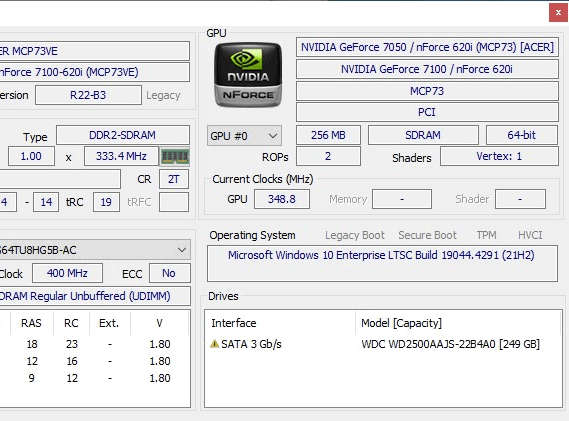Click the SDRAM video memory type field
This screenshot has width=569, height=421.
click(423, 135)
